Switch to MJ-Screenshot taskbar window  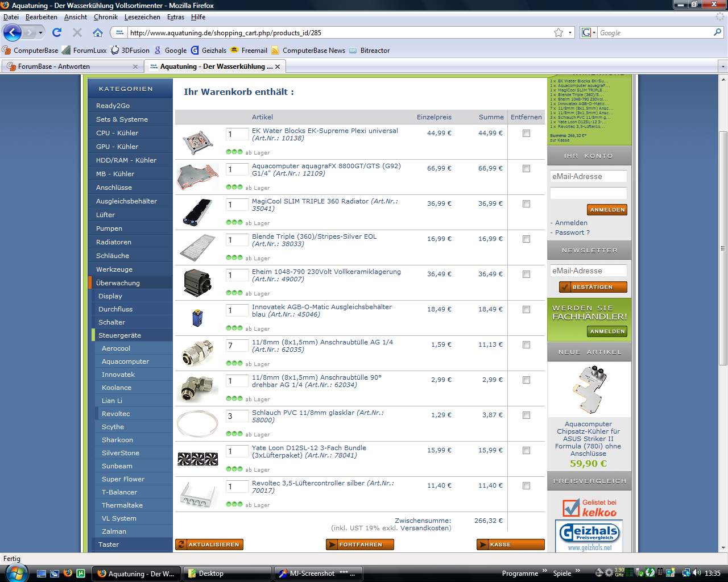point(318,573)
